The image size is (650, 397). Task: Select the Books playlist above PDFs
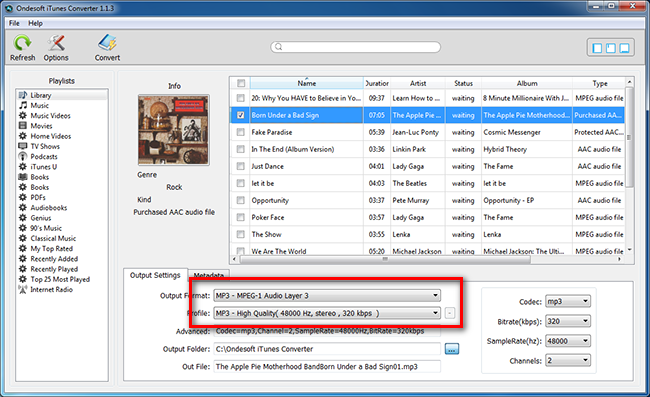(x=40, y=187)
